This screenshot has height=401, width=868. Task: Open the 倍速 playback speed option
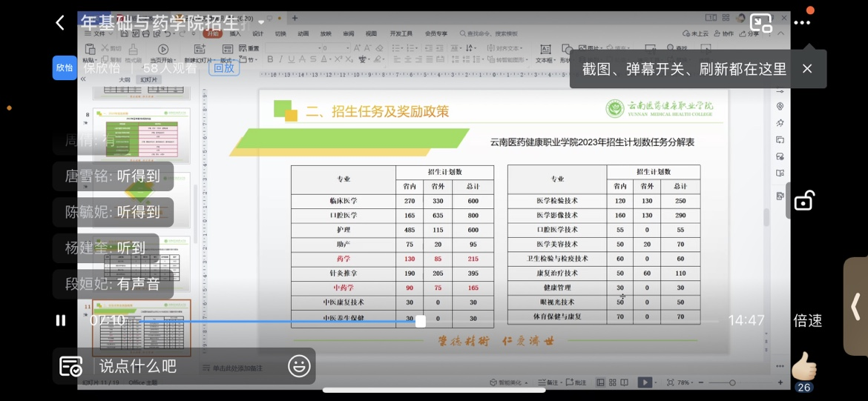click(x=808, y=320)
